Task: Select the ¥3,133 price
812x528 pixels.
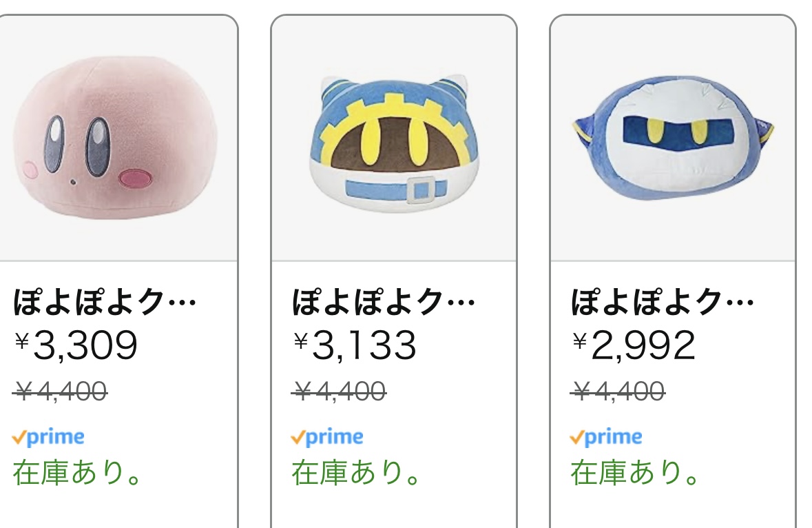Action: click(356, 345)
